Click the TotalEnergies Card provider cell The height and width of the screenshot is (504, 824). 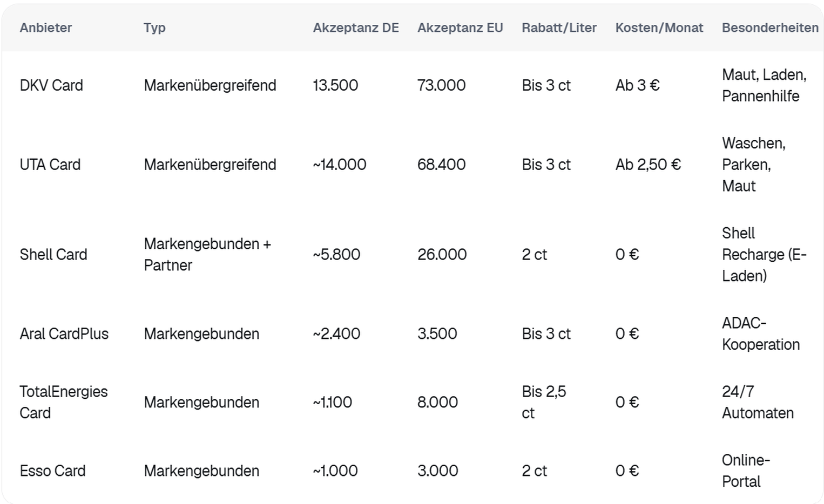(x=64, y=402)
